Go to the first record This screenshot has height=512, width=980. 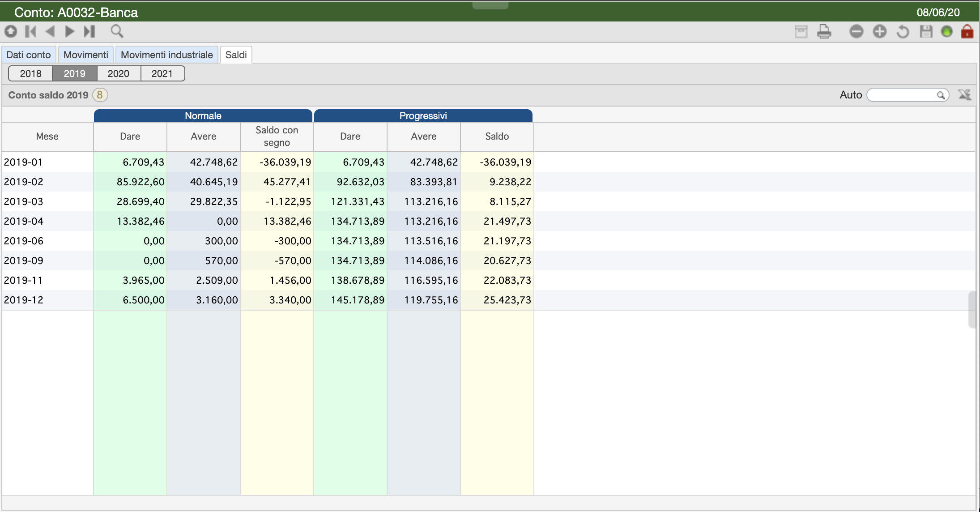[x=30, y=31]
